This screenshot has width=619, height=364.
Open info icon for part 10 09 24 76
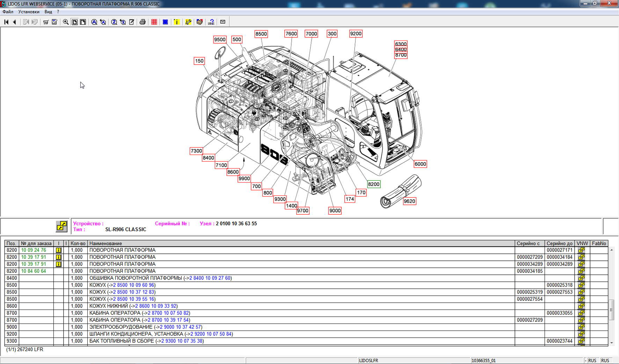(x=59, y=250)
